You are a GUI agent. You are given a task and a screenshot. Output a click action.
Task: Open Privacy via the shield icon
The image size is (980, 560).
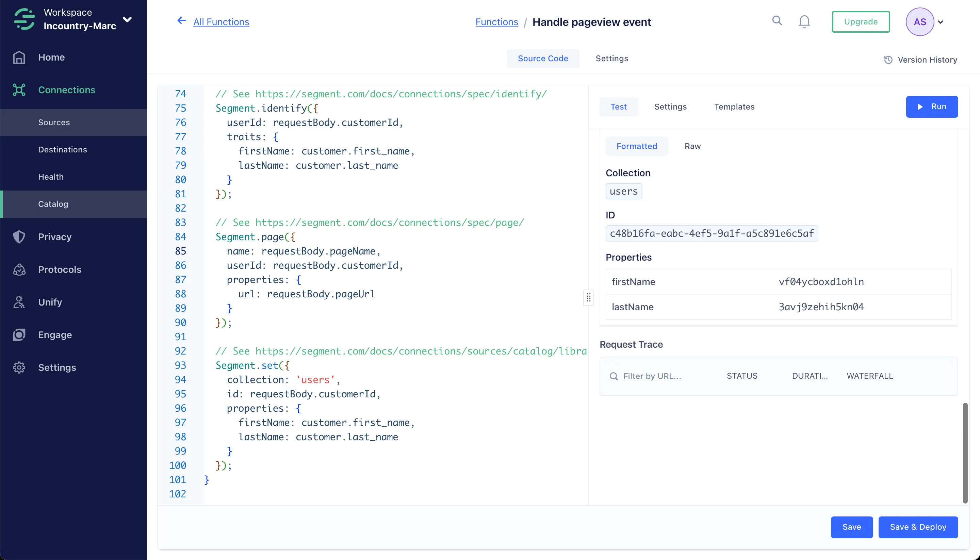point(19,237)
